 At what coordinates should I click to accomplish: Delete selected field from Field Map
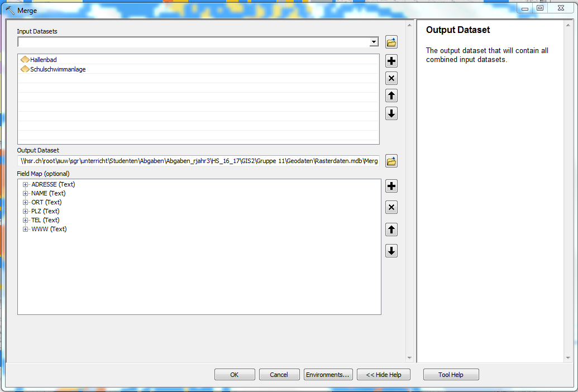click(391, 208)
